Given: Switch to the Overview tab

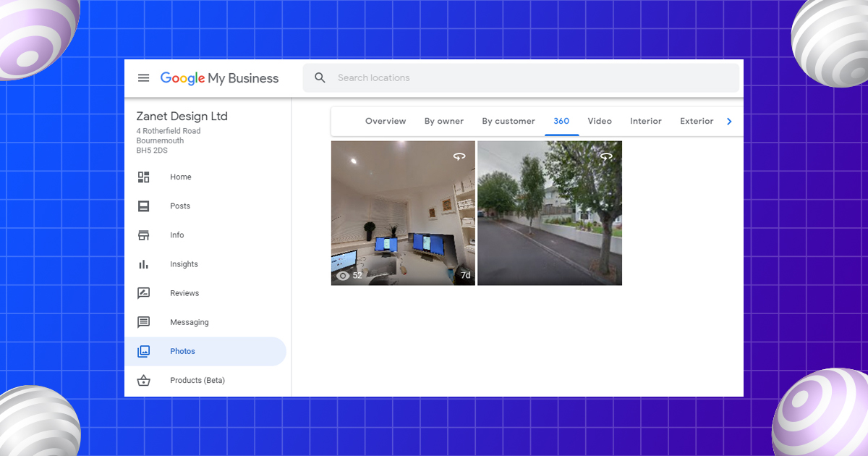Looking at the screenshot, I should [x=386, y=122].
